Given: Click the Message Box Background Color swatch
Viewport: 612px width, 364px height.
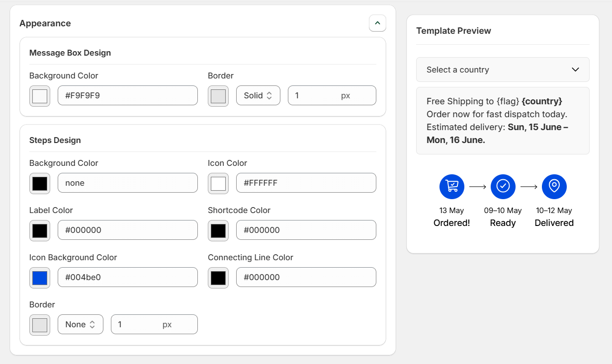Looking at the screenshot, I should (x=39, y=96).
